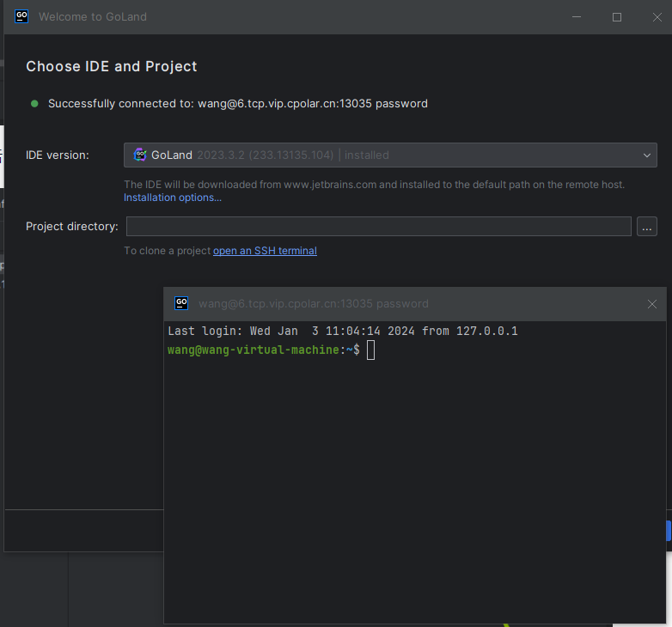Image resolution: width=672 pixels, height=627 pixels.
Task: Click the GoLand logo in Welcome title bar
Action: [x=22, y=16]
